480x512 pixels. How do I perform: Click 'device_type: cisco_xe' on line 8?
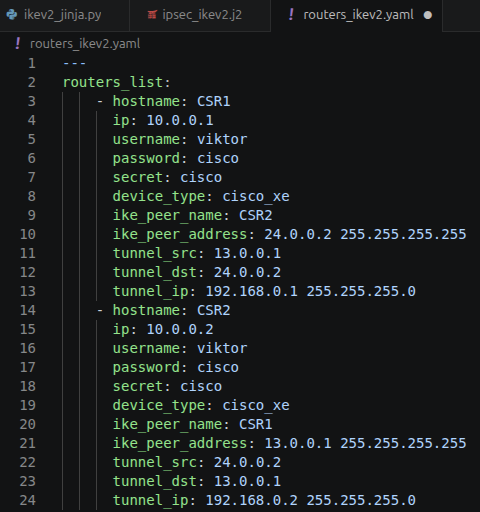coord(201,196)
